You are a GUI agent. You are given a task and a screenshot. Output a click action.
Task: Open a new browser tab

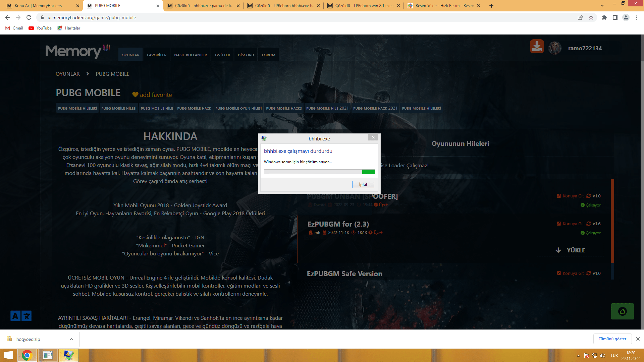[491, 6]
